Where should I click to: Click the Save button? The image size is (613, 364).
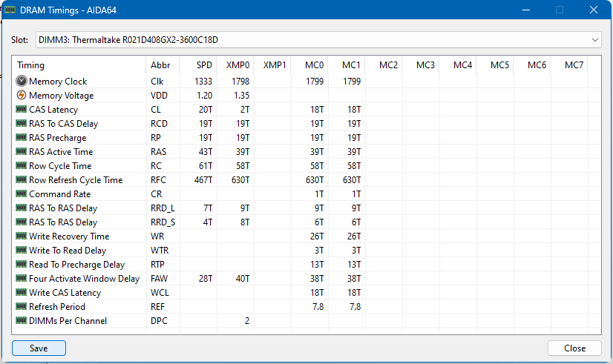pyautogui.click(x=39, y=348)
